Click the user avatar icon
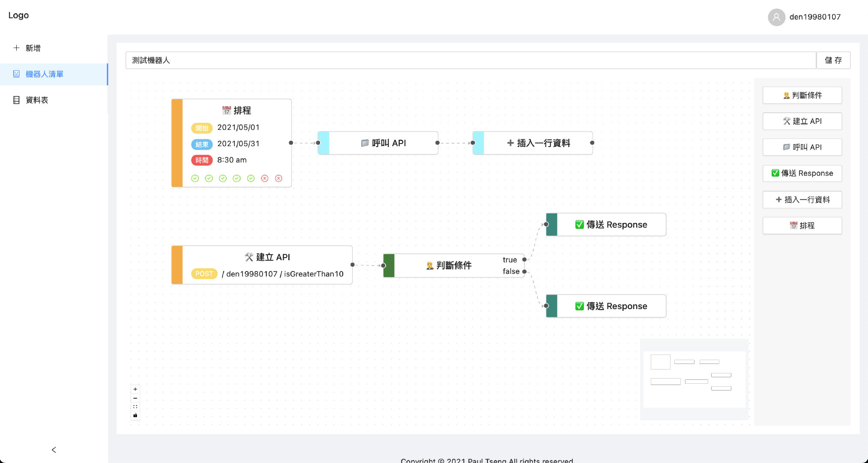This screenshot has width=868, height=463. (776, 17)
